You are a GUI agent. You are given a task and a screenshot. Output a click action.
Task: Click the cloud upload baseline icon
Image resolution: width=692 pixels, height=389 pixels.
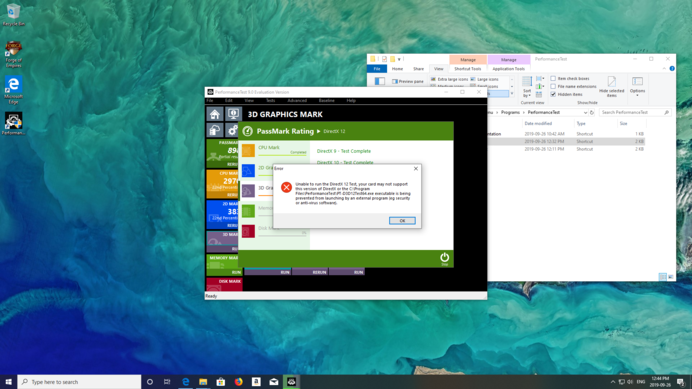point(215,130)
